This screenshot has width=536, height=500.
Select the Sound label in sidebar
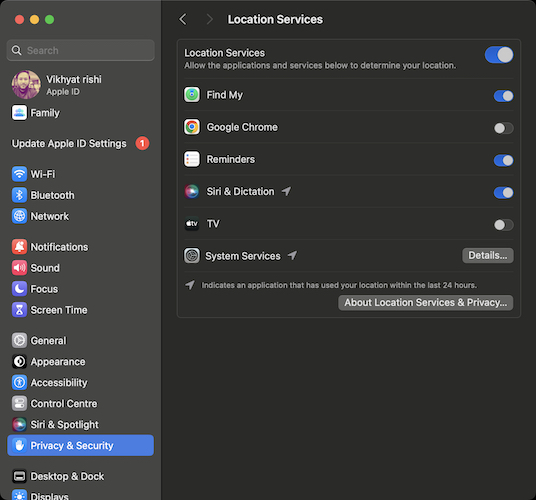pos(45,268)
